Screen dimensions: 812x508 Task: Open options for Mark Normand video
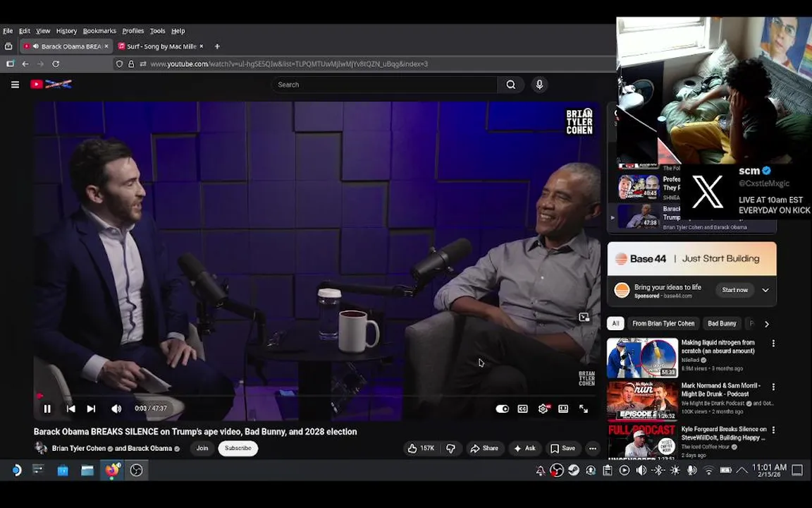(x=773, y=387)
